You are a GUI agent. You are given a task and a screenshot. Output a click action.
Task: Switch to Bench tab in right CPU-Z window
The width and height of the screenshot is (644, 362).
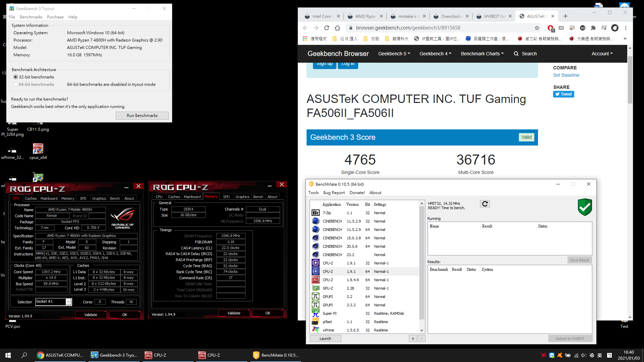(x=258, y=197)
